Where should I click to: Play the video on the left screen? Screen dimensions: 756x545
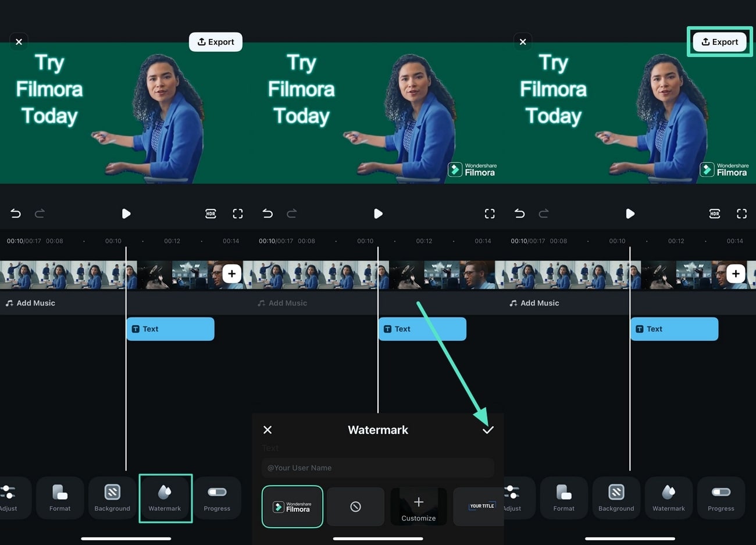tap(126, 213)
